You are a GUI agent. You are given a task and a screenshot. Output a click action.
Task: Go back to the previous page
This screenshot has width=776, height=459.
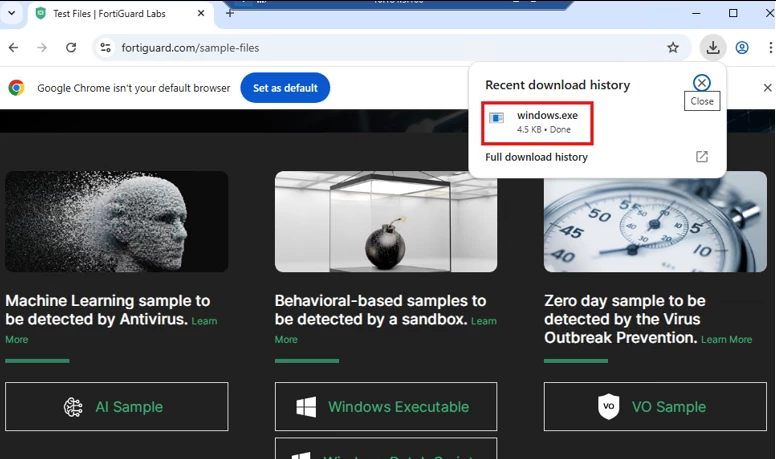point(13,48)
